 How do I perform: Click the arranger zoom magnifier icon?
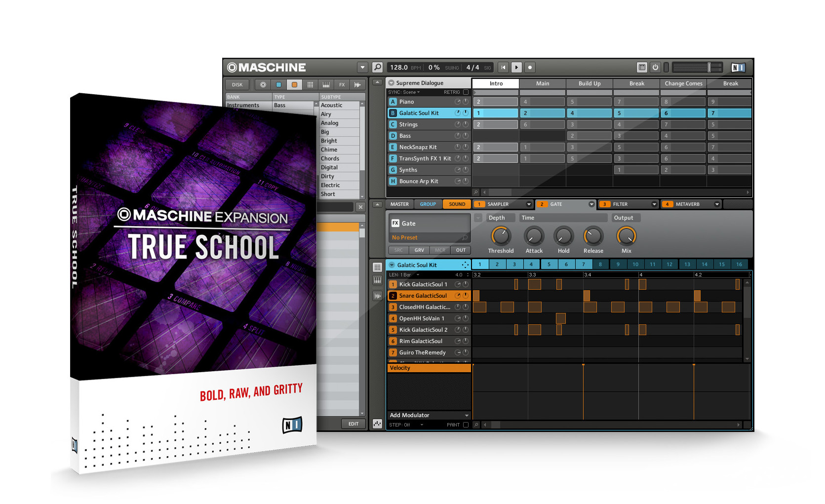tap(476, 192)
